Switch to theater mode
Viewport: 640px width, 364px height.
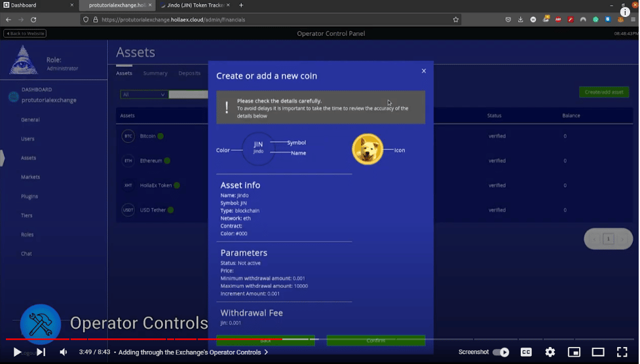point(598,352)
